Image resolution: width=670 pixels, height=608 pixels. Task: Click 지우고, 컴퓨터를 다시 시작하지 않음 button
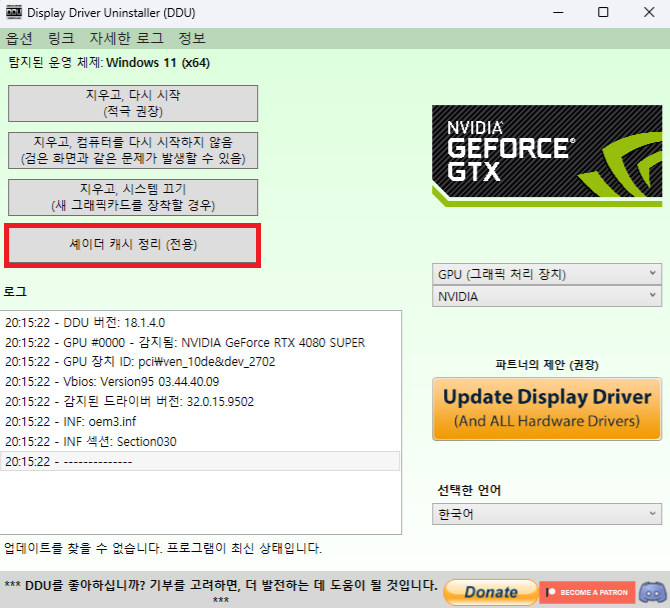coord(133,150)
